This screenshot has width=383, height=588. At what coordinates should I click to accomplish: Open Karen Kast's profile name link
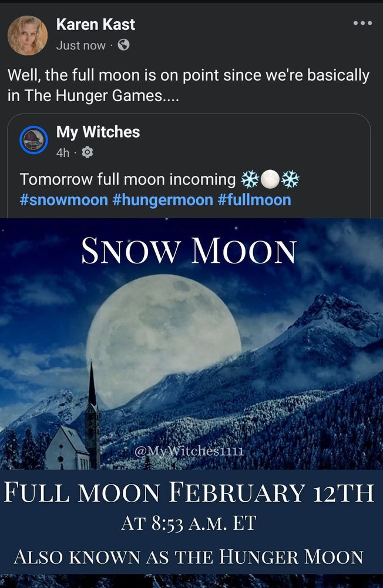[96, 24]
